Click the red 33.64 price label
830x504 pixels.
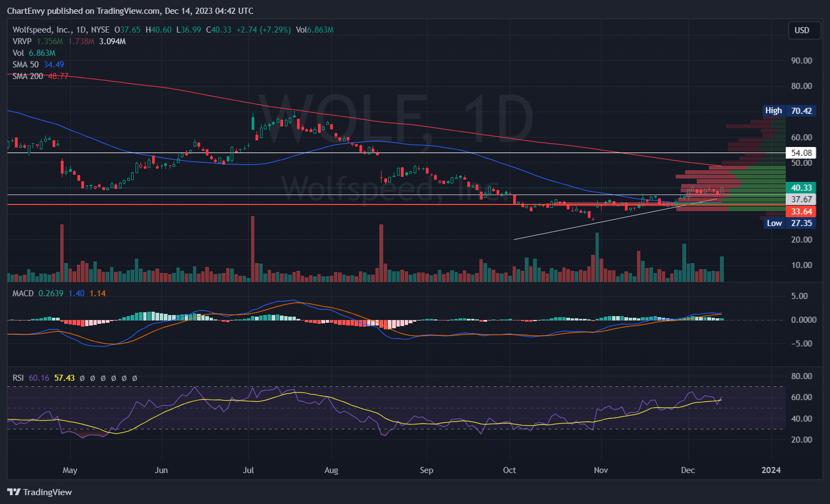(801, 212)
